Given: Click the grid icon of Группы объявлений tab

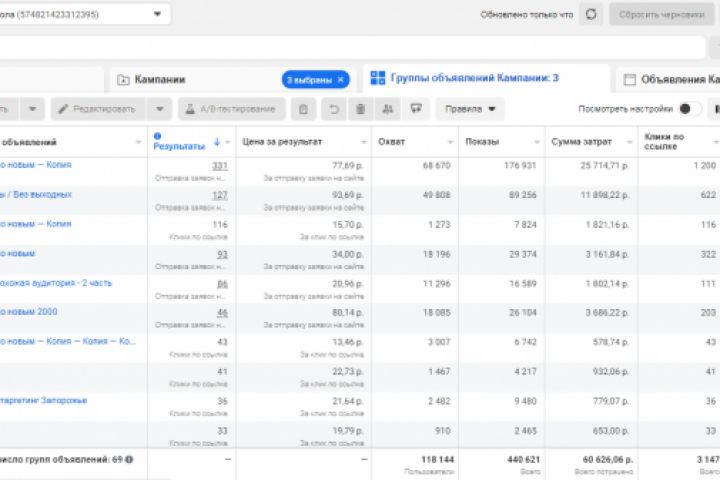Looking at the screenshot, I should pos(377,78).
